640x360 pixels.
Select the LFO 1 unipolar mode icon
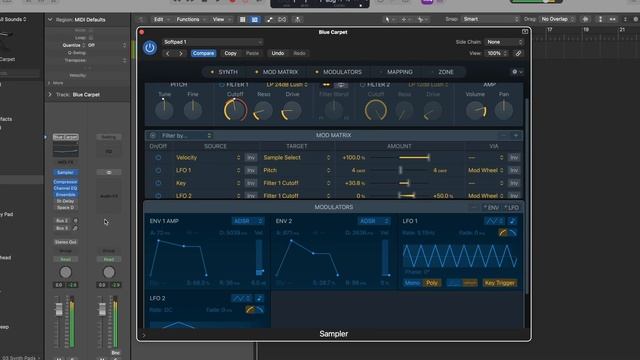click(454, 283)
